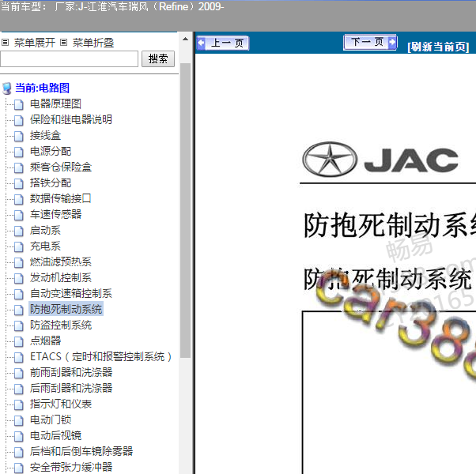Click page icon beside 电动门锁
Screen dimensions: 476x474
(x=19, y=420)
